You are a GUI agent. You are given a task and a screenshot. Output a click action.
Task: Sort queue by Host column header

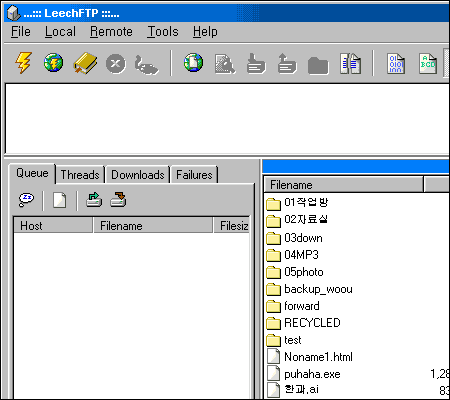click(x=53, y=226)
